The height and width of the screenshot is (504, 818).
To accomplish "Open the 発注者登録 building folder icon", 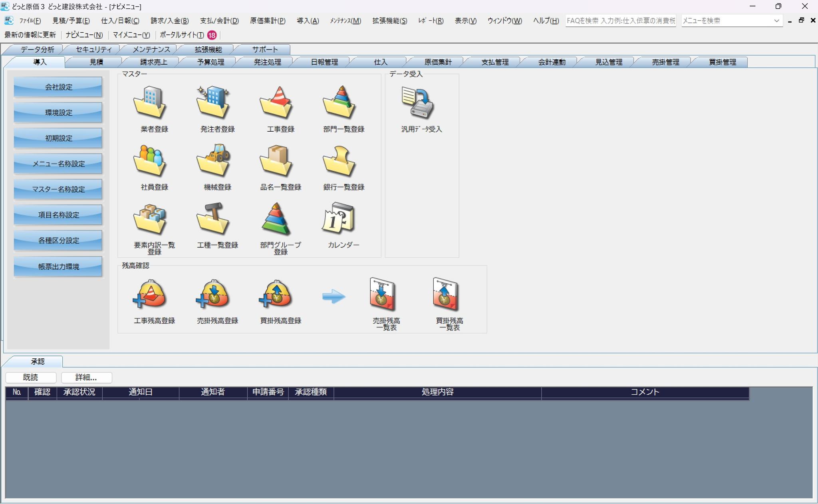I will (x=213, y=103).
